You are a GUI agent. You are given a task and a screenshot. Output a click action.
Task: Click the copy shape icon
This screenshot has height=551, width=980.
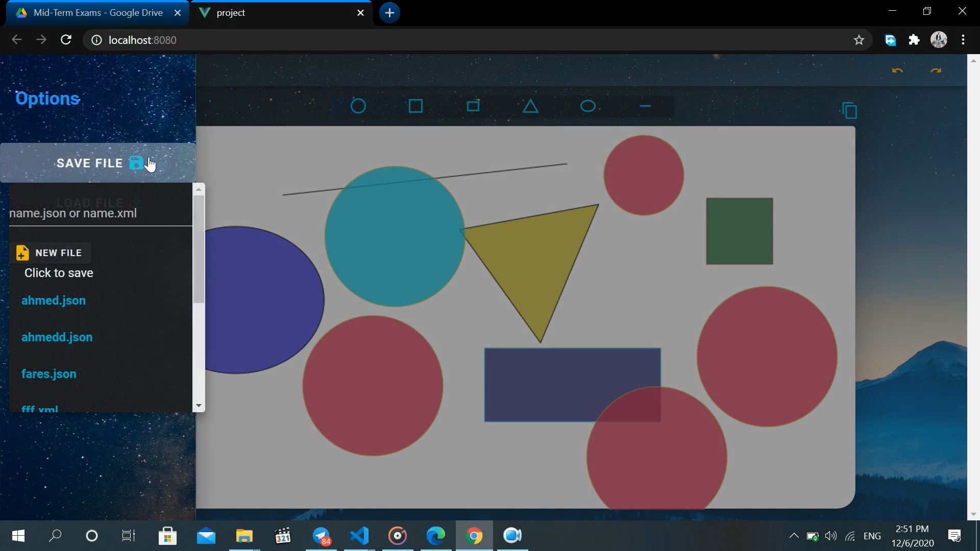850,110
